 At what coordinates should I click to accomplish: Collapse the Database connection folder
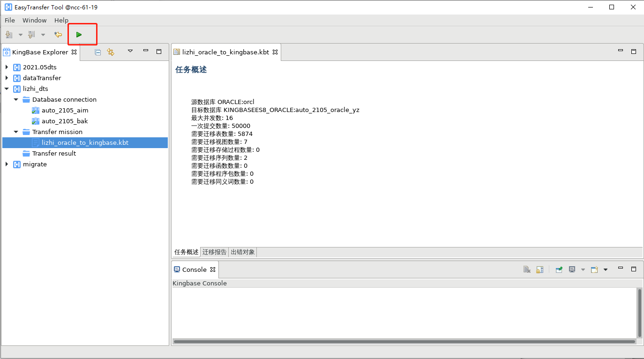(x=16, y=99)
